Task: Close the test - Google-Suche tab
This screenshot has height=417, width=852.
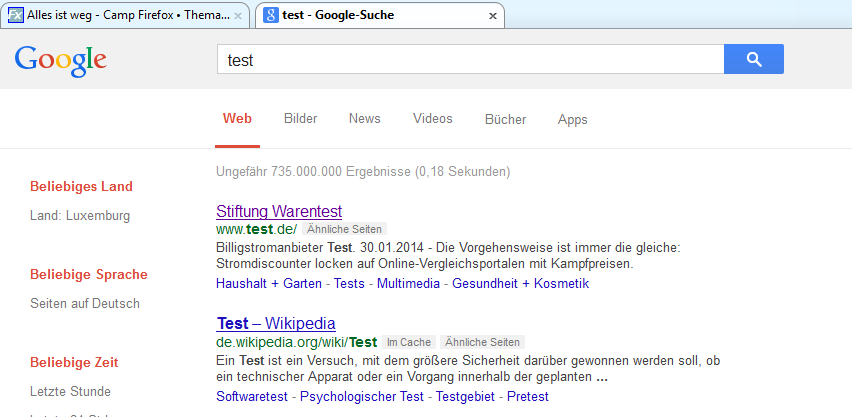Action: 493,16
